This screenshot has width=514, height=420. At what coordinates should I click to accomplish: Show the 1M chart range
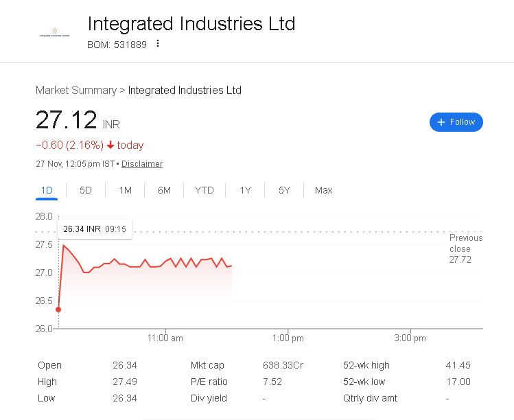125,190
